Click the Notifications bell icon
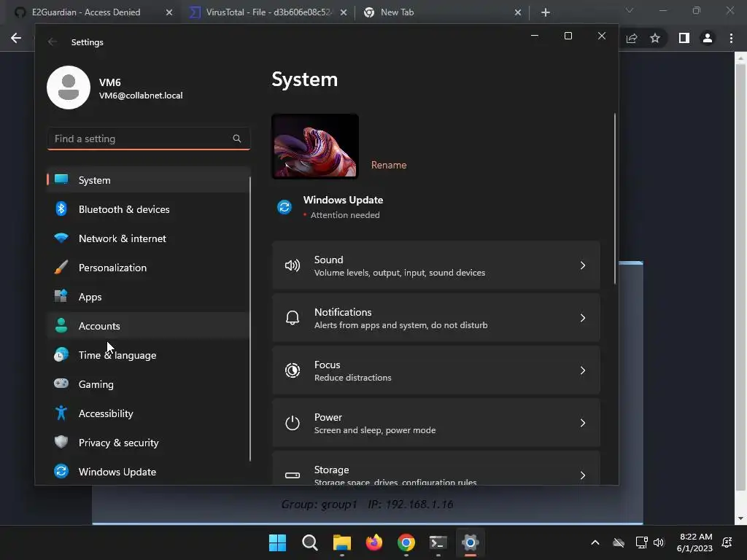 coord(292,318)
